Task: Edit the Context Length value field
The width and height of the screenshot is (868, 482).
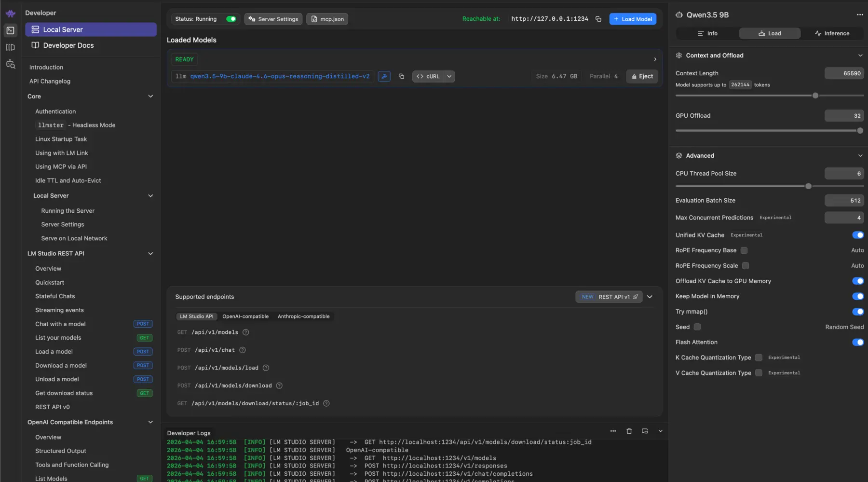Action: point(844,73)
